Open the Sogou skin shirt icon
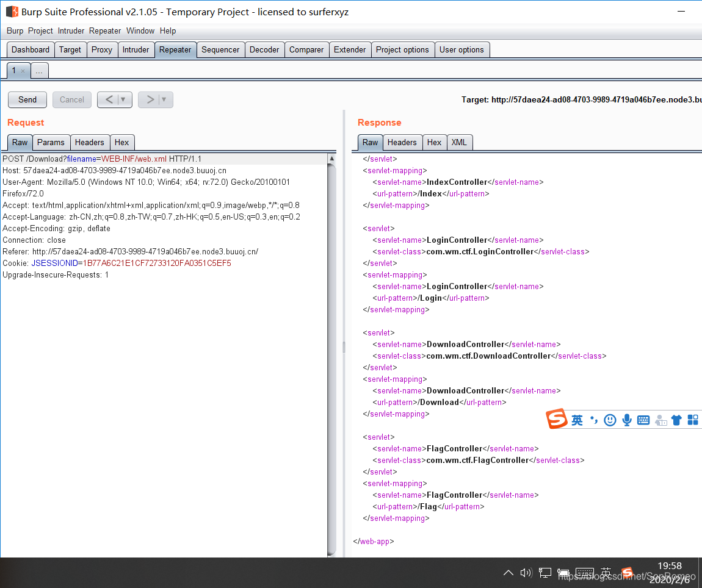Screen dimensions: 702x588 [676, 420]
